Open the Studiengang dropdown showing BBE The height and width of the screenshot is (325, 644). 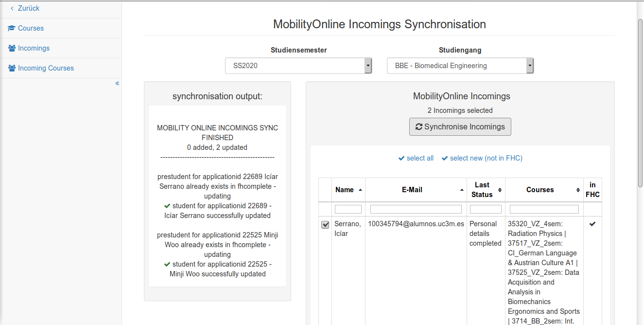[x=460, y=66]
